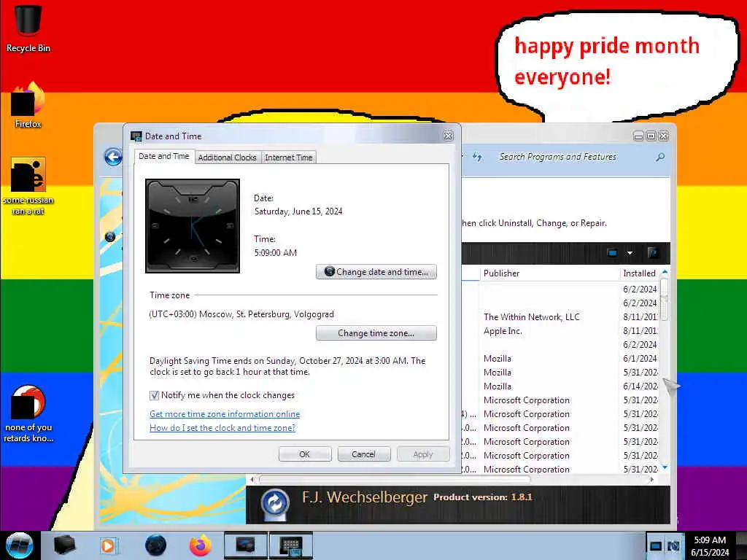Select "The Within Network, LLC" row
Image resolution: width=747 pixels, height=560 pixels.
[x=532, y=317]
